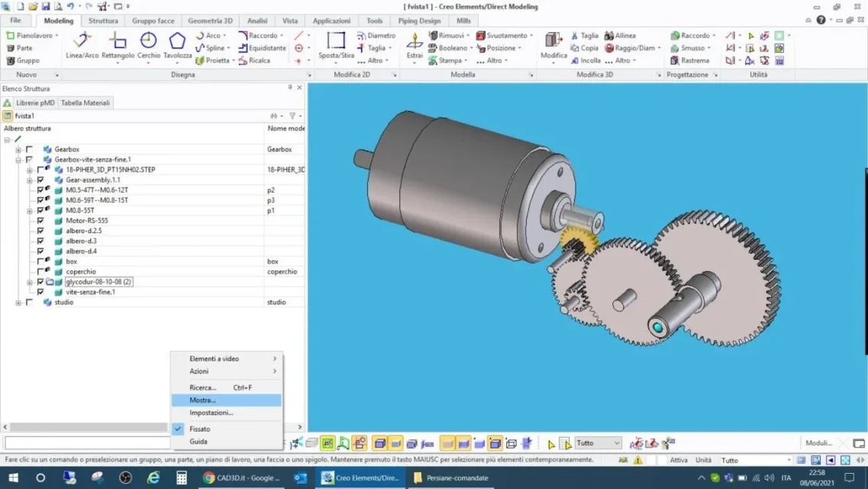Select the Tavolozza tool
Viewport: 868px width, 489px height.
177,45
